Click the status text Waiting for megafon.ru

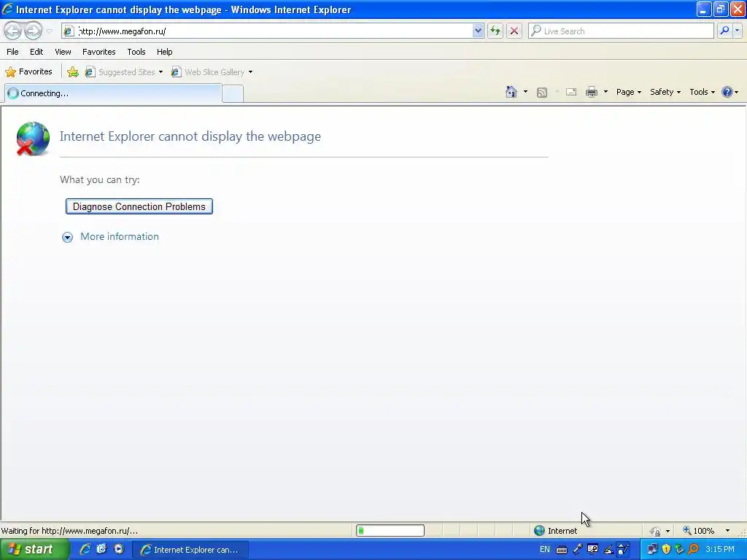click(x=69, y=531)
